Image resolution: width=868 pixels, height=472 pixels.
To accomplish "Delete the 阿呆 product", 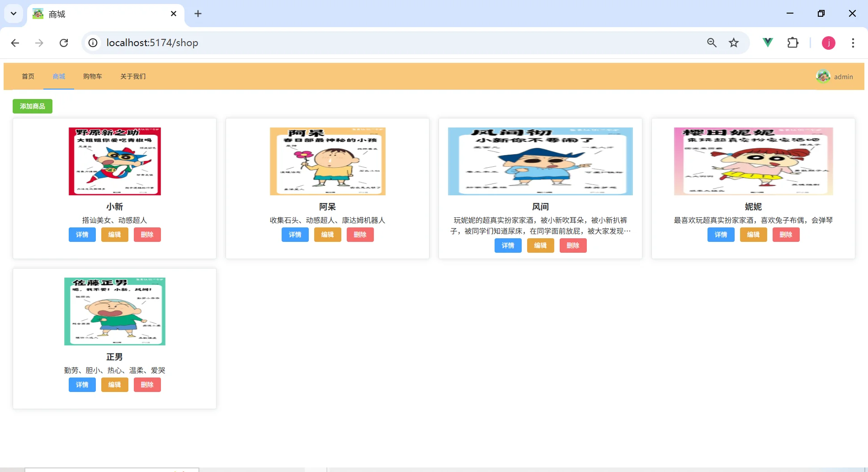I will click(360, 235).
